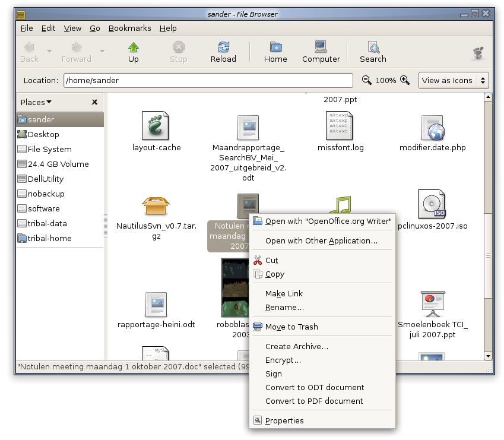The width and height of the screenshot is (504, 440).
Task: Select the pclinuxos-2007.iso disc icon
Action: [432, 204]
